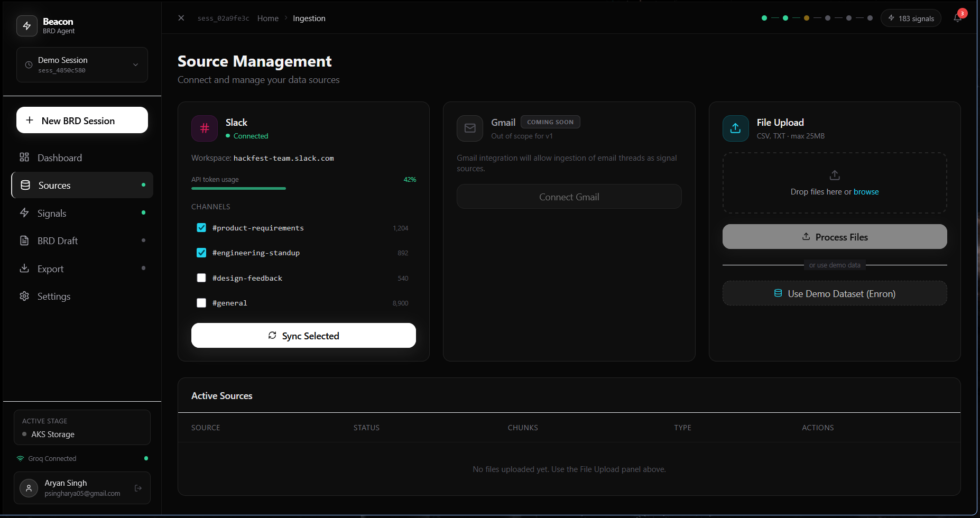Viewport: 980px width, 518px height.
Task: Check the #general channel checkbox
Action: point(201,303)
